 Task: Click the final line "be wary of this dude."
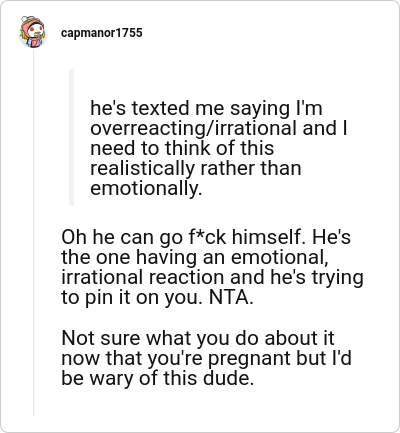(x=158, y=379)
